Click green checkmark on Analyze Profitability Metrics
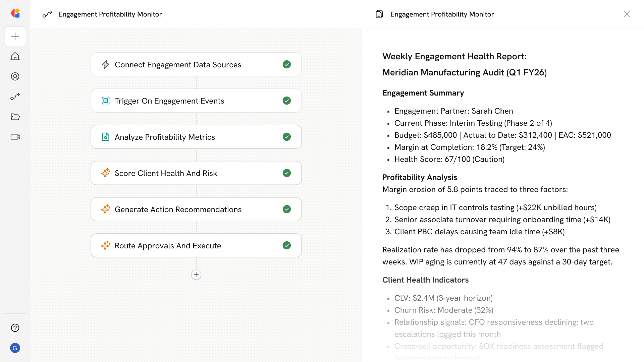Screen dimensions: 644x362 tap(287, 137)
